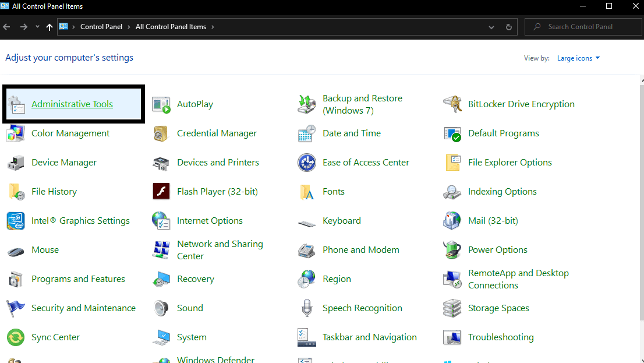Click the Credential Manager icon
Screen dimensions: 644x363
pyautogui.click(x=161, y=133)
